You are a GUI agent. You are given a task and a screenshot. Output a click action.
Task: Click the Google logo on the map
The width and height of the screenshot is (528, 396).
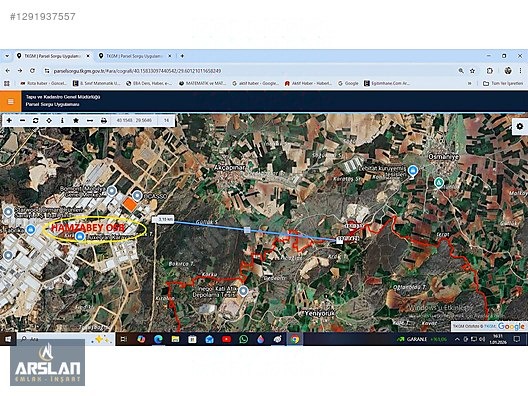coord(511,326)
